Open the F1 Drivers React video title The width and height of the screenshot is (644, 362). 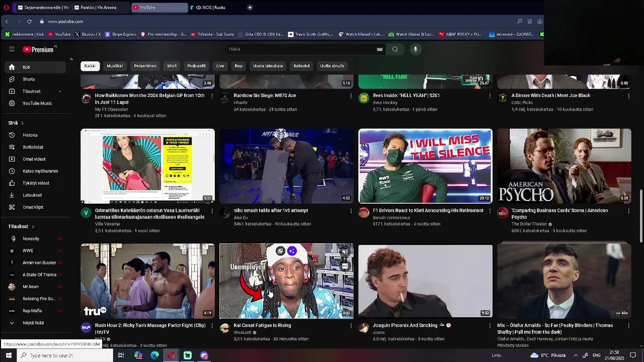point(428,211)
